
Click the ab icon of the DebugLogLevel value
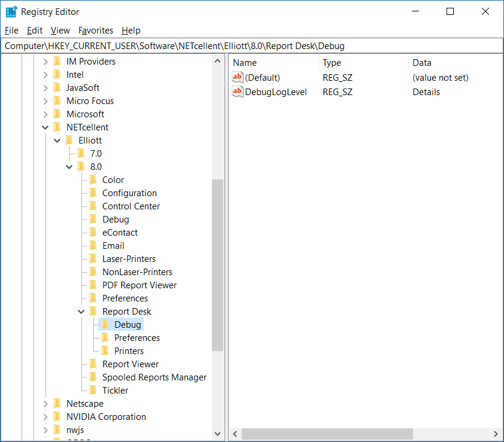(237, 92)
